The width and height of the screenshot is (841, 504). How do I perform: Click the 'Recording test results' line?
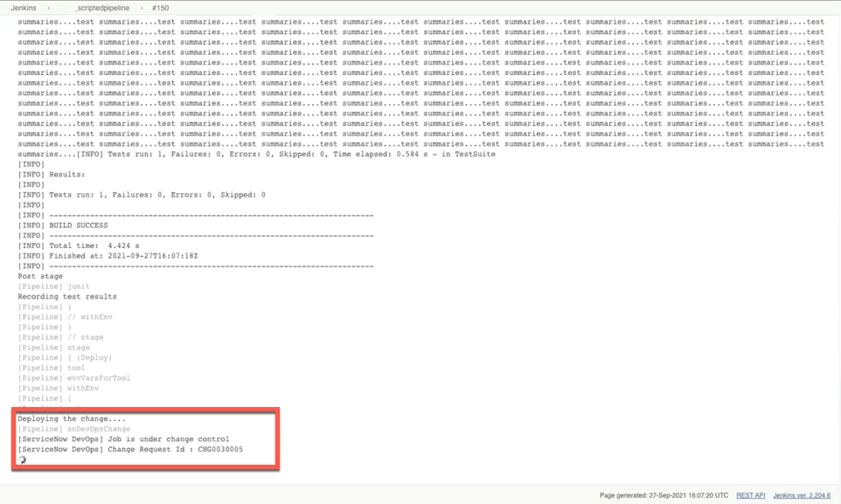pyautogui.click(x=67, y=296)
